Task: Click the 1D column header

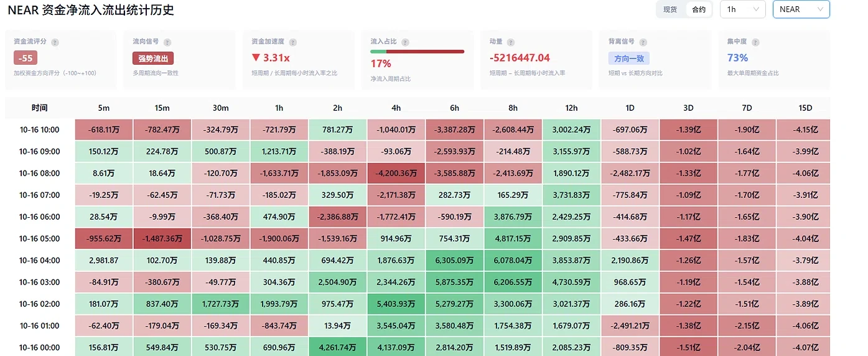Action: [630, 108]
